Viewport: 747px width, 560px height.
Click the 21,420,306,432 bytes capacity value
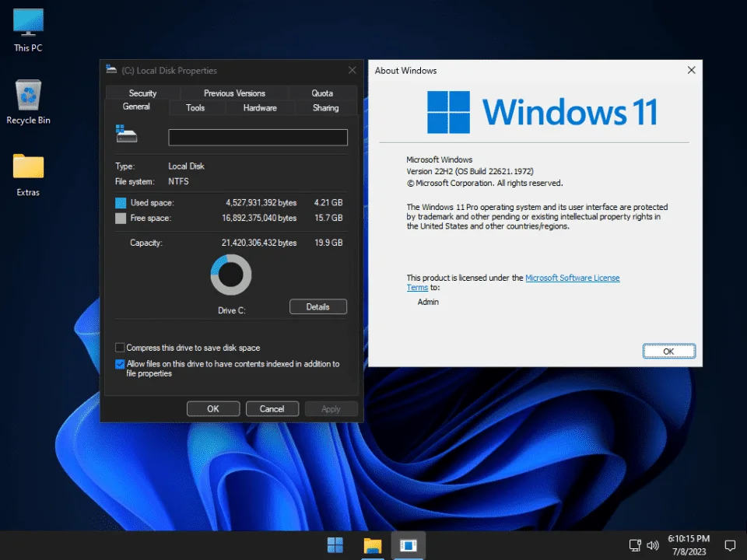click(259, 243)
